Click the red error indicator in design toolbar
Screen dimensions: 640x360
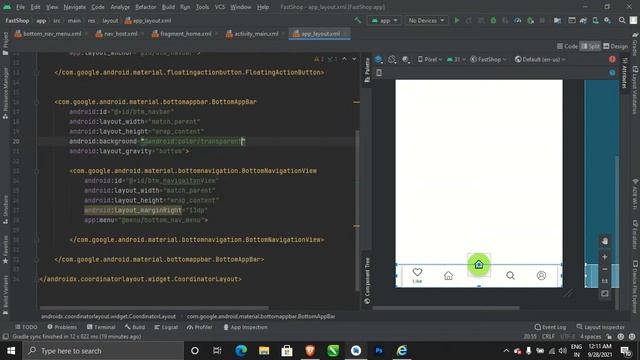(x=612, y=59)
